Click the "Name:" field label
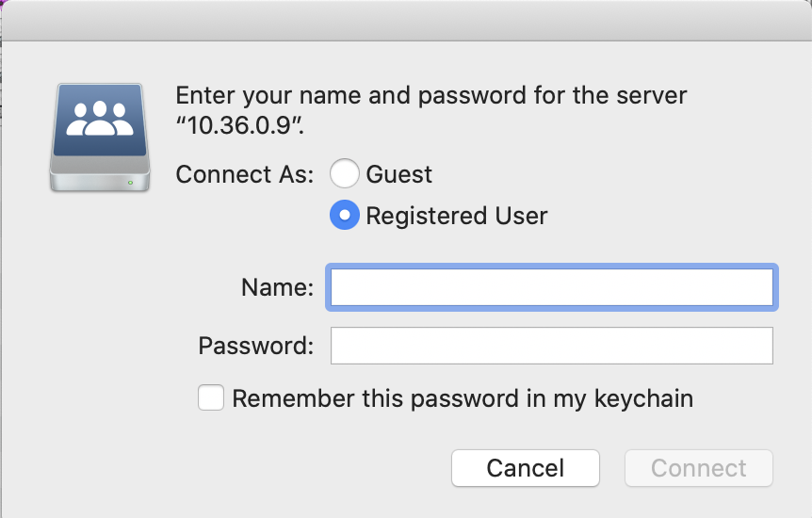The image size is (812, 518). point(277,287)
